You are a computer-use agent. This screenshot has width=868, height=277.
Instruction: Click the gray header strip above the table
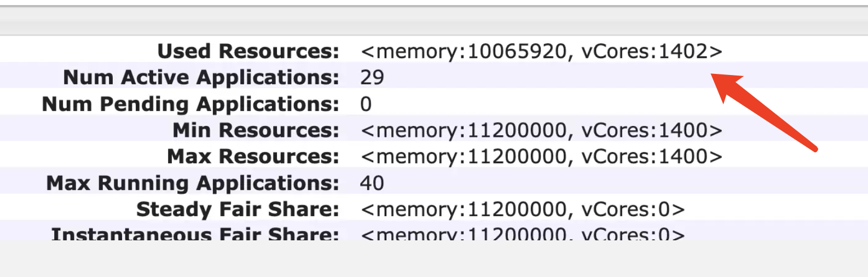(434, 21)
